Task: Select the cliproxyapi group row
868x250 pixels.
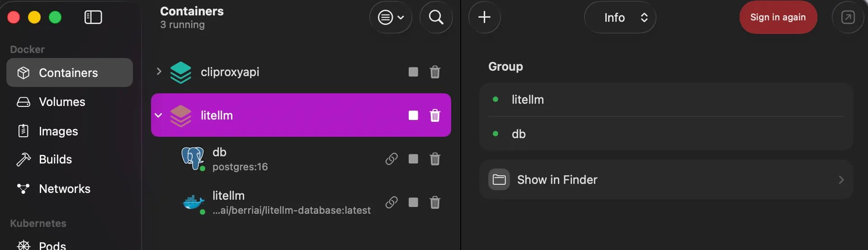Action: click(301, 72)
